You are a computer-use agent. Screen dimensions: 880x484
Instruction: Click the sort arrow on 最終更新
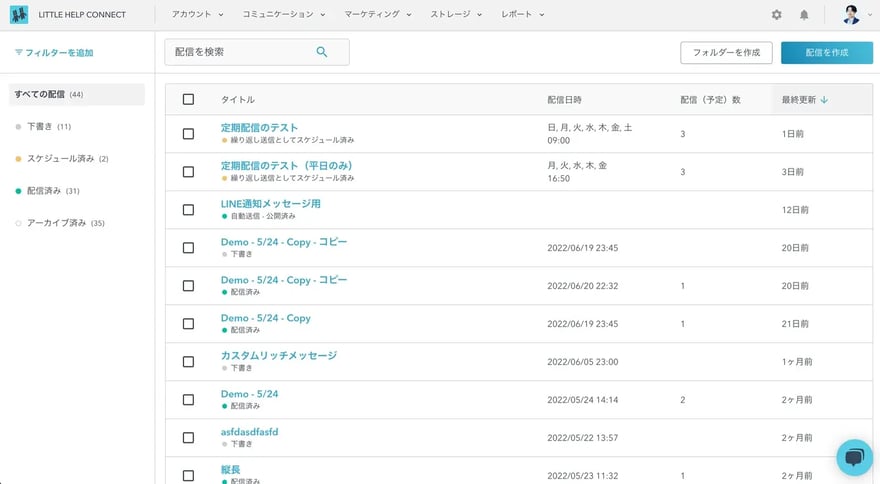824,100
